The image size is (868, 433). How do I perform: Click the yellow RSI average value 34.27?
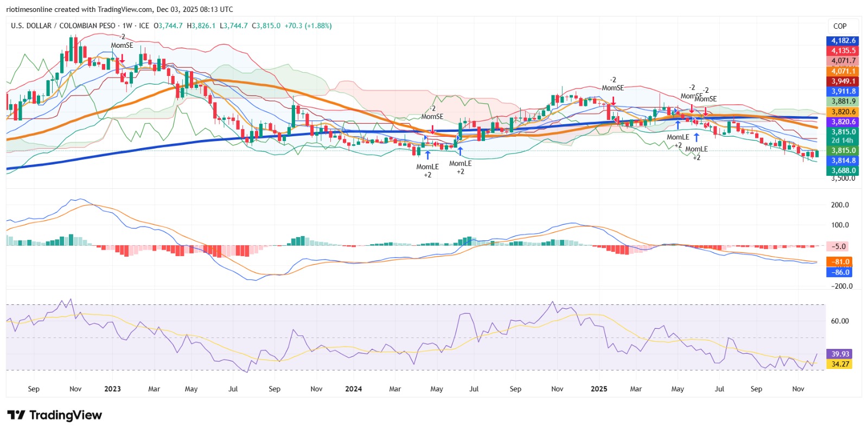[839, 364]
